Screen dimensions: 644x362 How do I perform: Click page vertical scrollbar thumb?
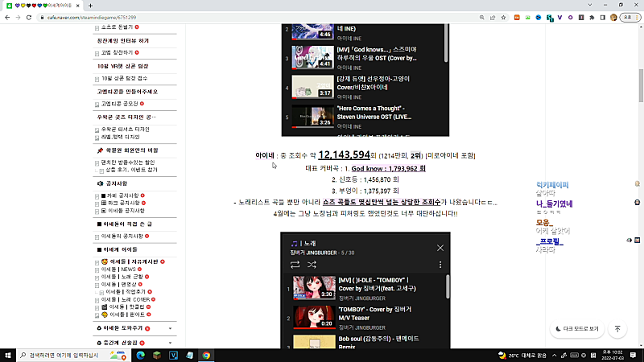click(641, 85)
